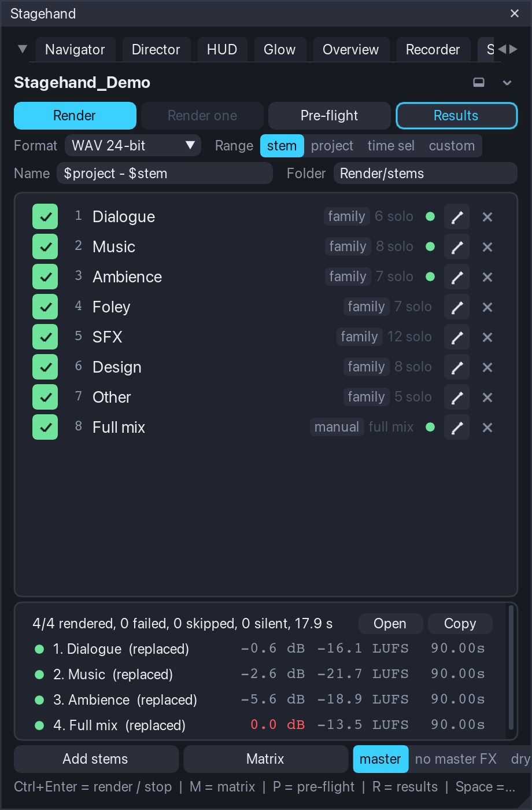Click the green status dot on Music stem
This screenshot has height=810, width=532.
[430, 247]
